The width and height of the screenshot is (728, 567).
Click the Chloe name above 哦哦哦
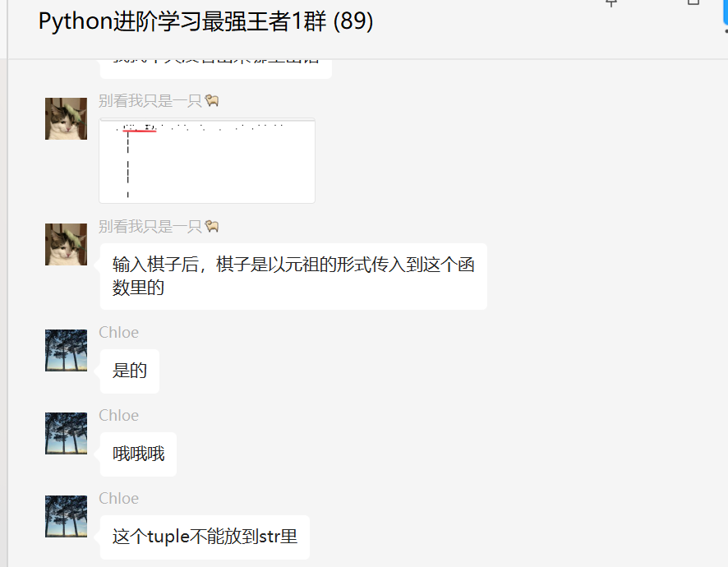pyautogui.click(x=119, y=416)
